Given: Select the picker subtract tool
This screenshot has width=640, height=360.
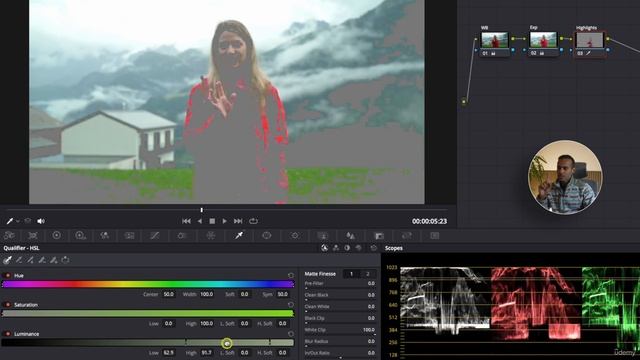Looking at the screenshot, I should coord(19,260).
